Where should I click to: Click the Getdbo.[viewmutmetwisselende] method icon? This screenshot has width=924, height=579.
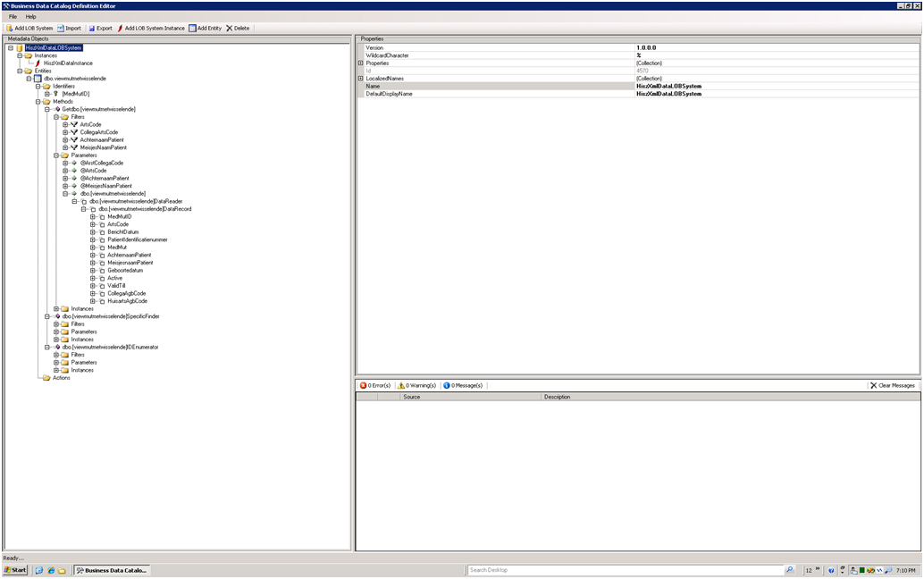click(57, 109)
